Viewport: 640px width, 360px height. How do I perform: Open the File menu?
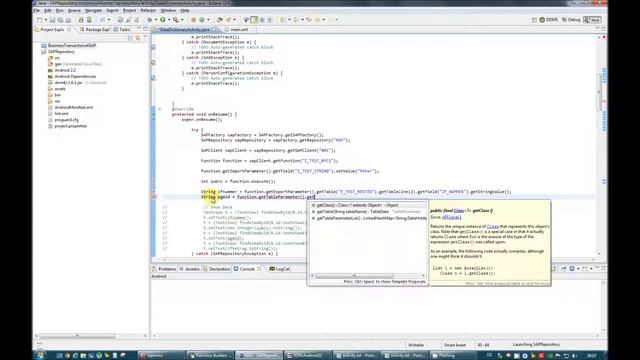click(36, 10)
